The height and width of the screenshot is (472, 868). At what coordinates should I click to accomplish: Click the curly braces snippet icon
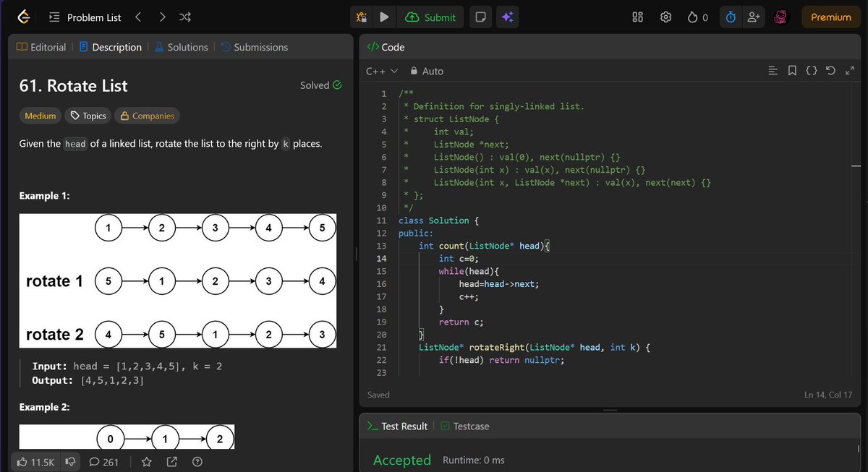(x=812, y=71)
